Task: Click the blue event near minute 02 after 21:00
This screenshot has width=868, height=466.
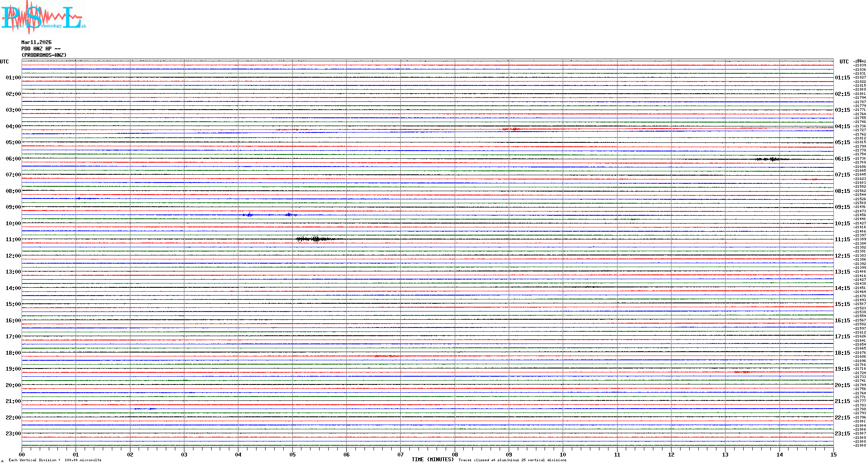Action: click(x=145, y=409)
